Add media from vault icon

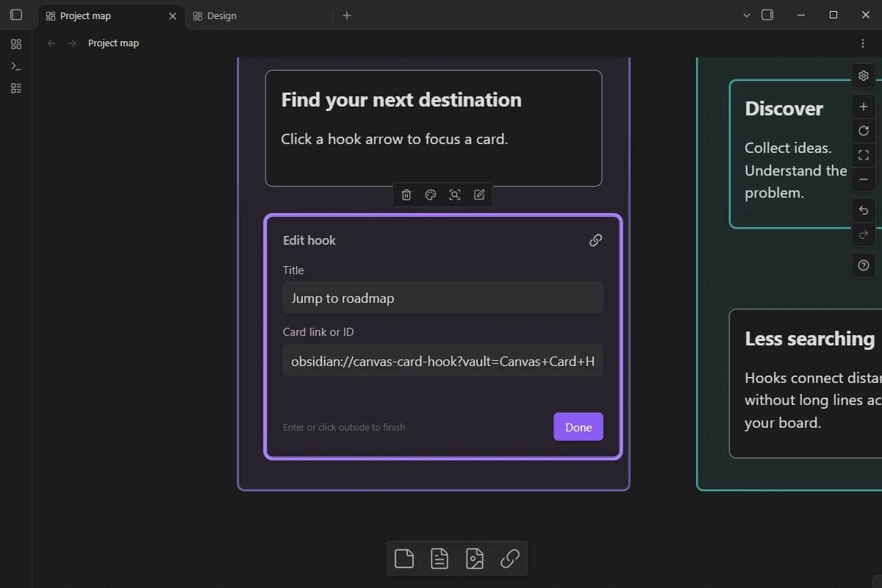click(475, 559)
